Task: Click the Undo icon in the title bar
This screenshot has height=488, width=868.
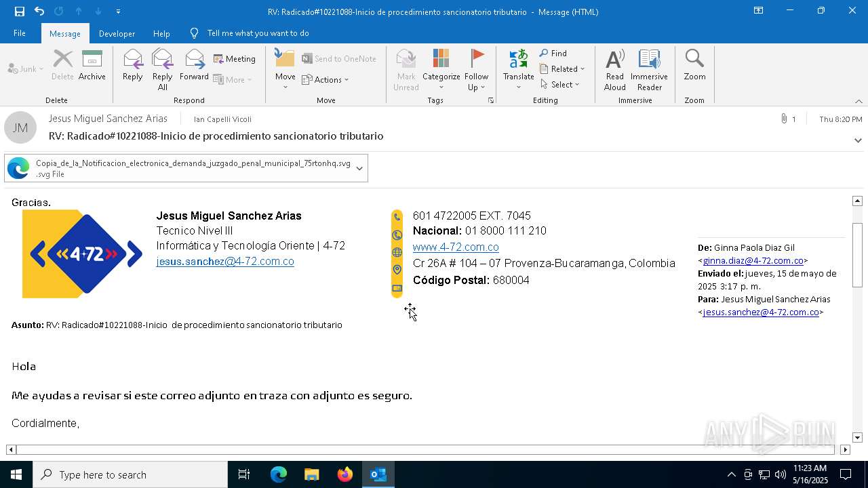Action: pyautogui.click(x=39, y=11)
